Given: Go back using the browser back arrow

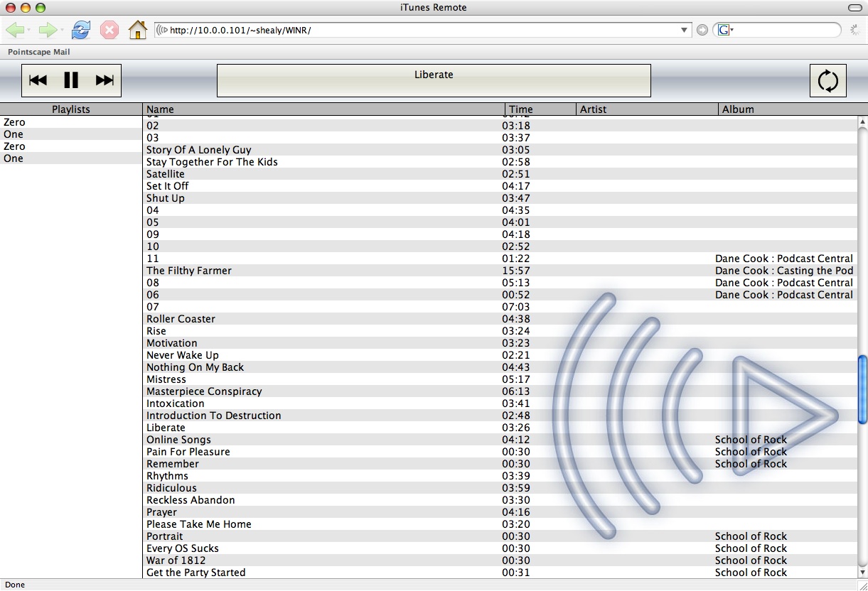Looking at the screenshot, I should [15, 30].
